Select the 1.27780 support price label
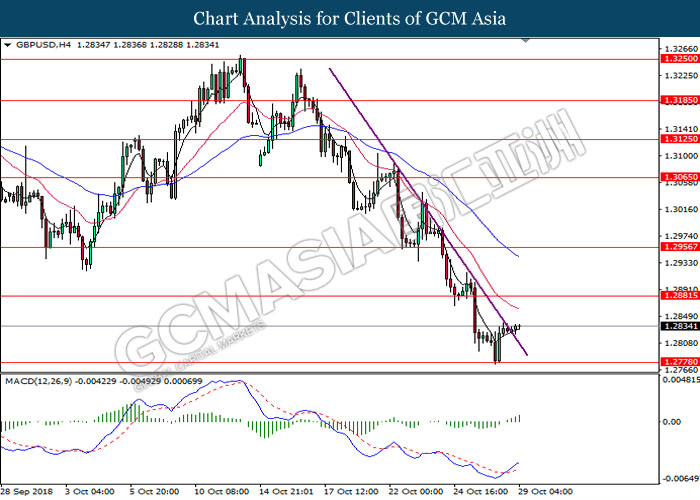The image size is (700, 500). [x=680, y=362]
